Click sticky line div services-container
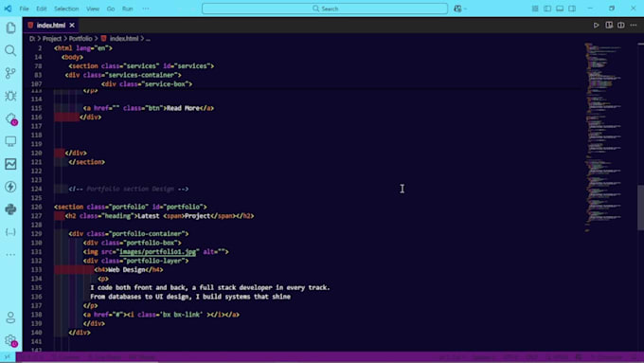 [123, 75]
